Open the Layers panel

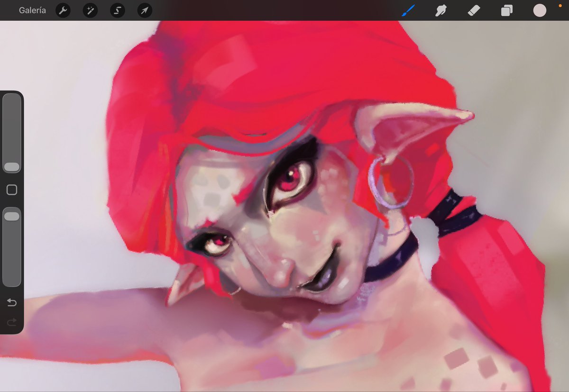click(x=507, y=10)
